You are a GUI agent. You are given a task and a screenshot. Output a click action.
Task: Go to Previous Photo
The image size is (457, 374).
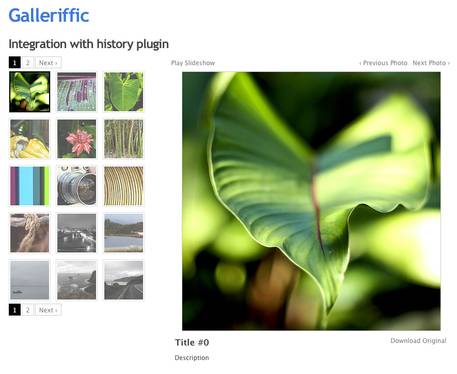pos(383,63)
